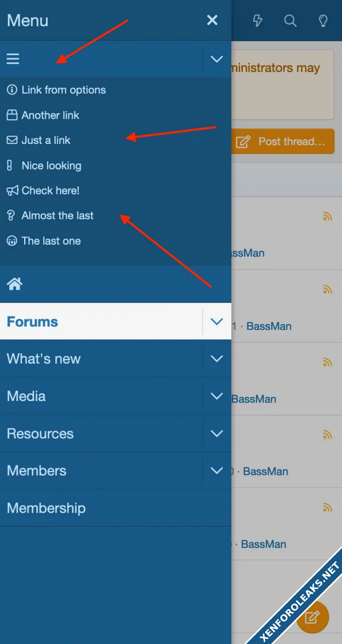
Task: Expand the Members submenu arrow
Action: 217,471
